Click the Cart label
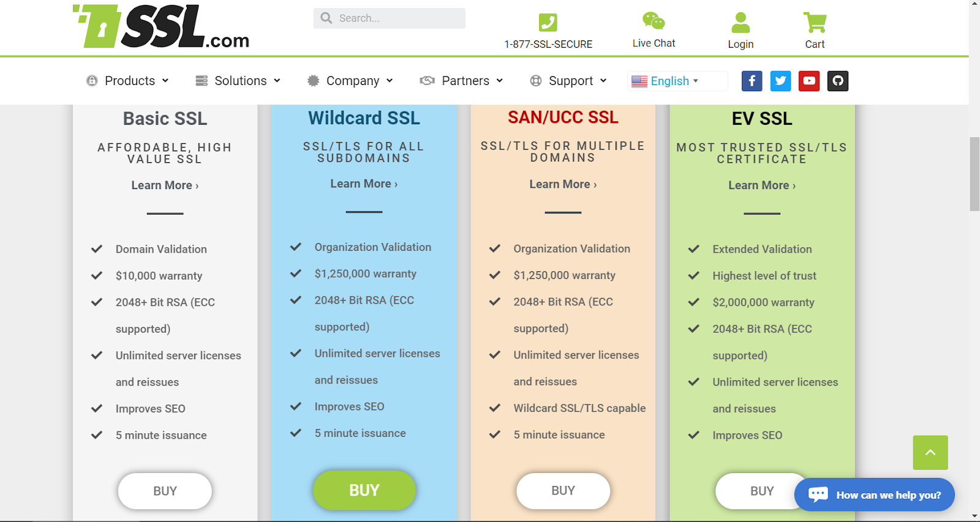This screenshot has width=980, height=522. (815, 44)
